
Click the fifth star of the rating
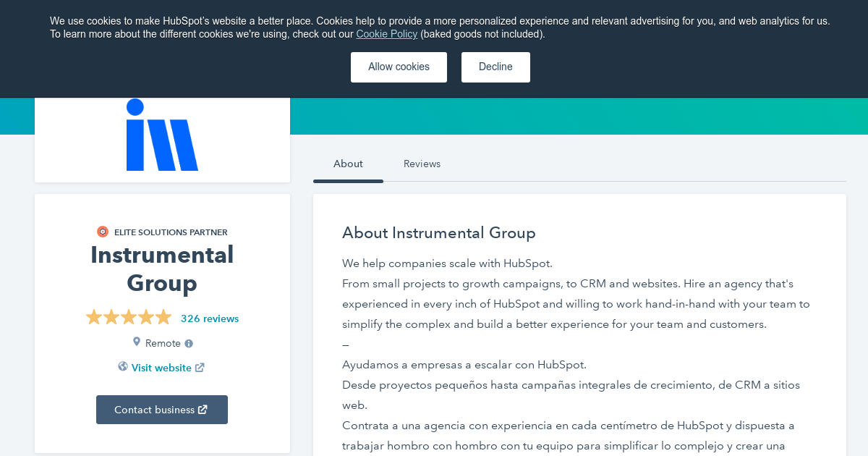(x=164, y=317)
